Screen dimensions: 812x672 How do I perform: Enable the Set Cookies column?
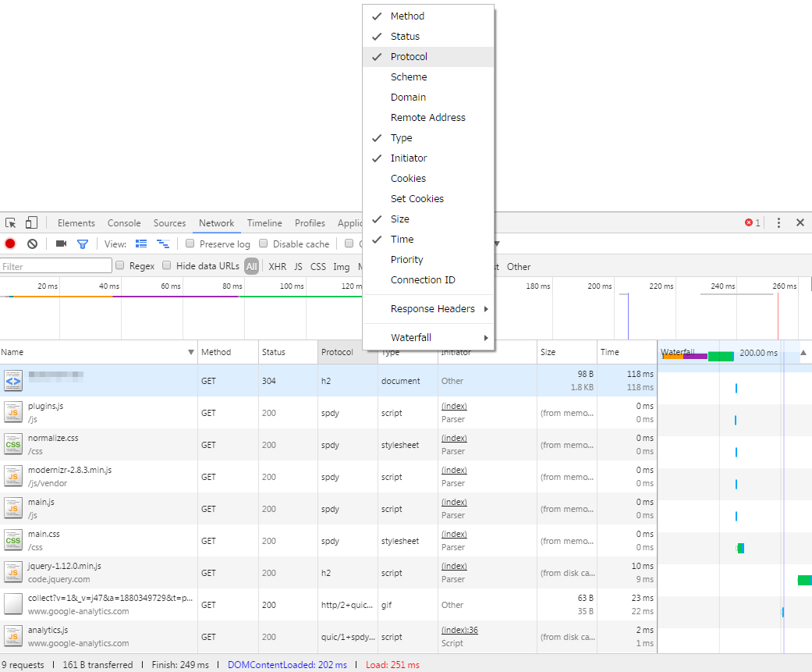tap(428, 198)
